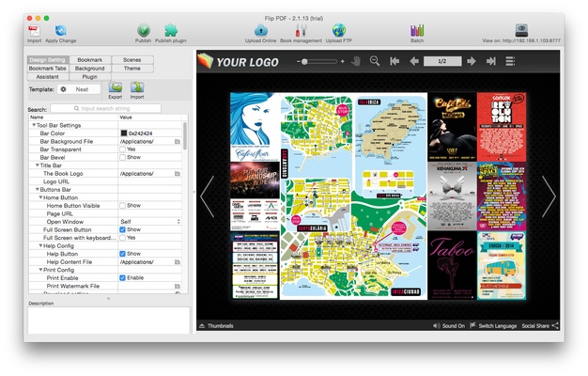Expand the Thumbnails panel
The width and height of the screenshot is (588, 376).
(216, 326)
